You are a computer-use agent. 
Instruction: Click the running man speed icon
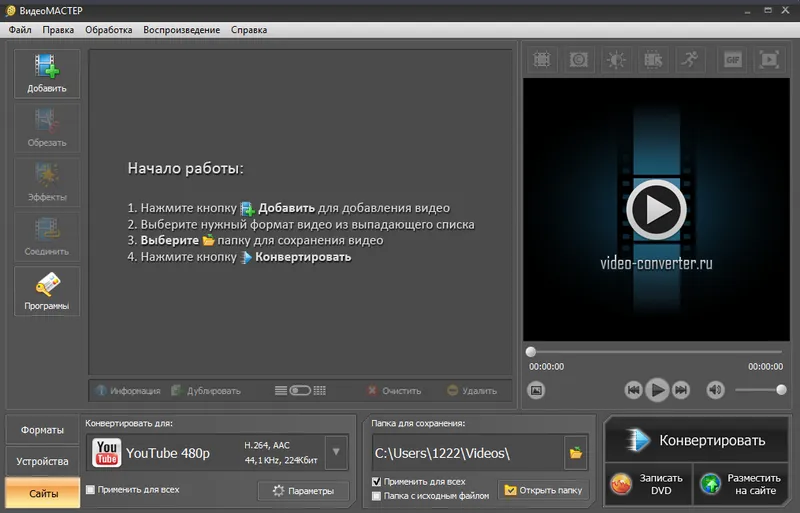click(x=690, y=60)
